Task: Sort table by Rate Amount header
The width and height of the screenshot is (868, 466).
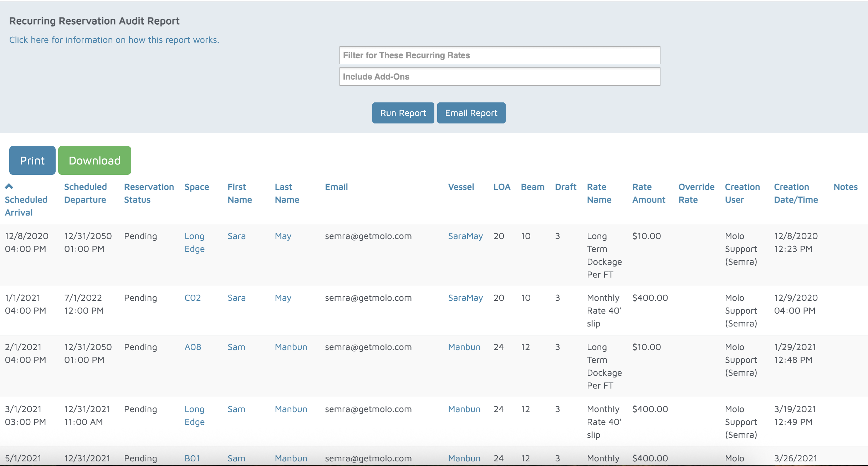Action: [x=648, y=193]
